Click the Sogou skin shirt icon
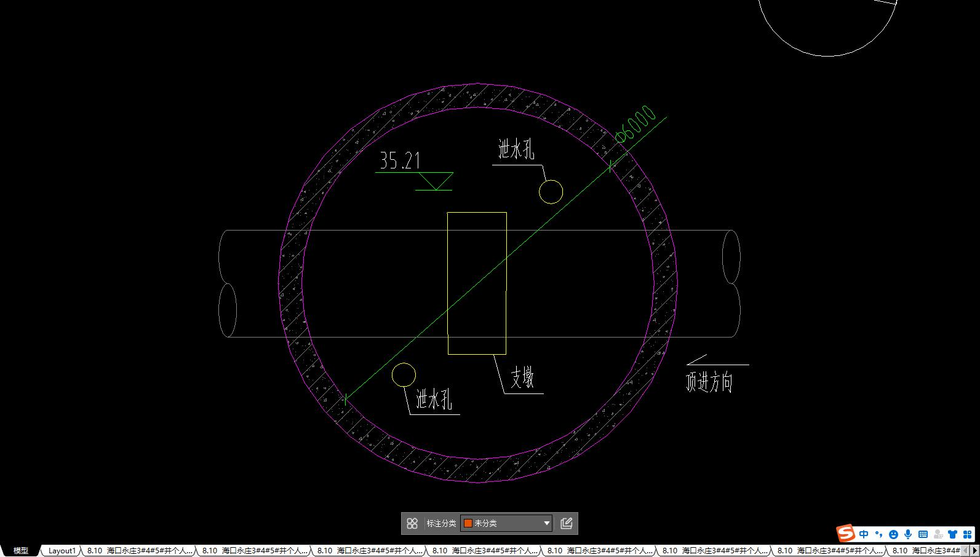 pyautogui.click(x=952, y=534)
